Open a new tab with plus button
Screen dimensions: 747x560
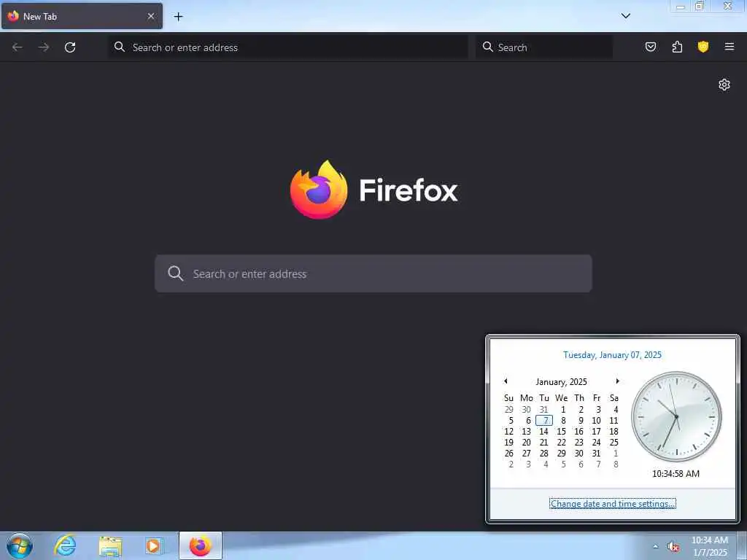coord(178,17)
